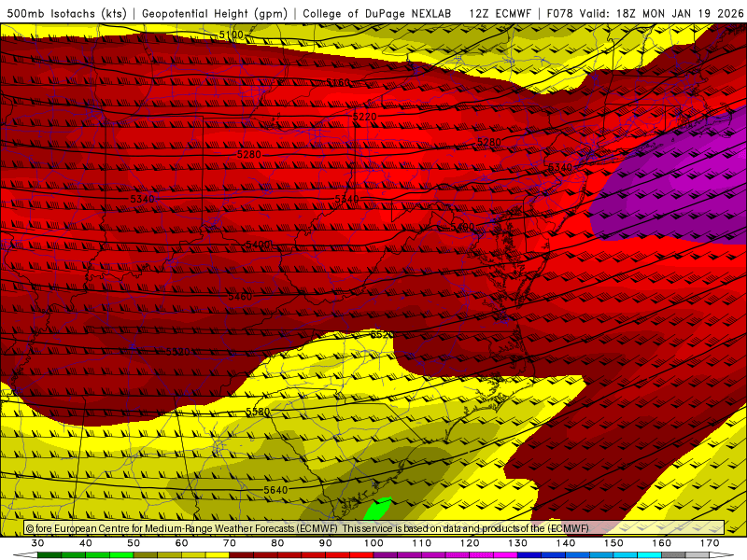Select the cyan swatch left of 160

[650, 555]
